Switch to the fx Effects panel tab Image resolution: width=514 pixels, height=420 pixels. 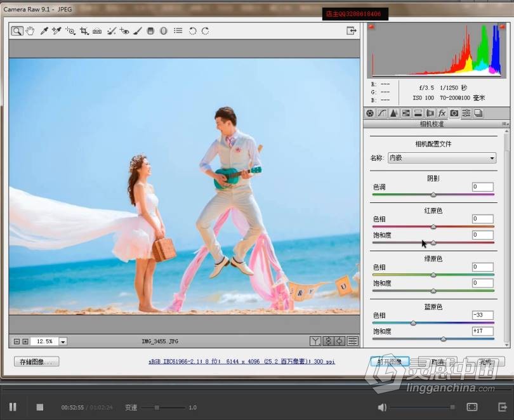(x=442, y=114)
